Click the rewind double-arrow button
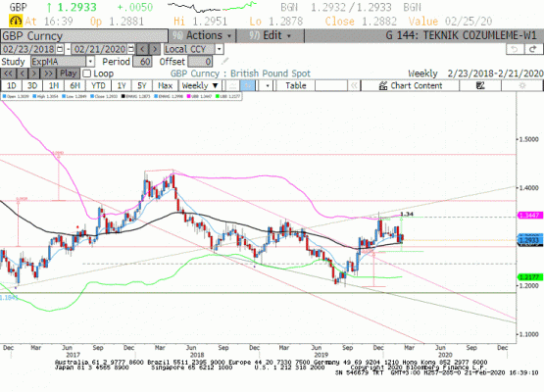 [x=8, y=73]
